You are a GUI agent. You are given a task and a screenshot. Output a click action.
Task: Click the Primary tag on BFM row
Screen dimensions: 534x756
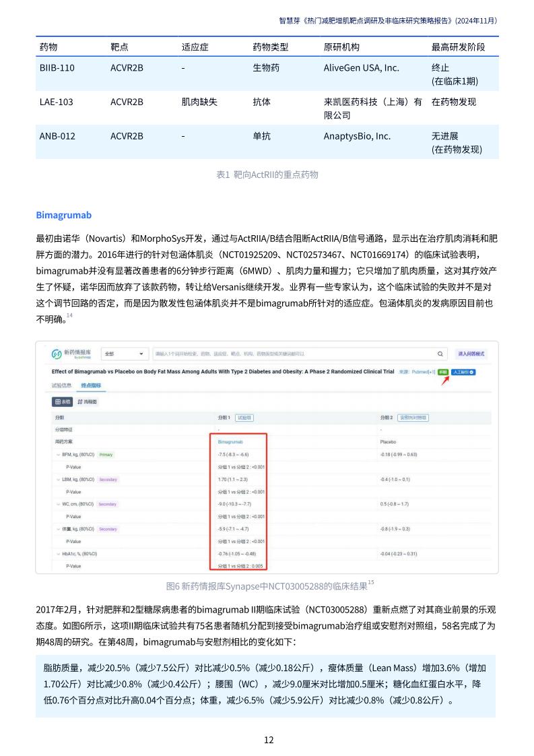pos(106,455)
